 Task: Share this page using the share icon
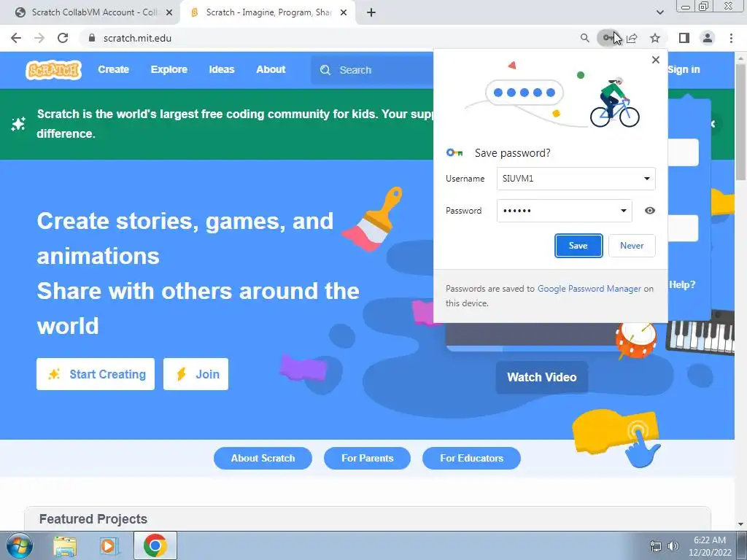632,38
